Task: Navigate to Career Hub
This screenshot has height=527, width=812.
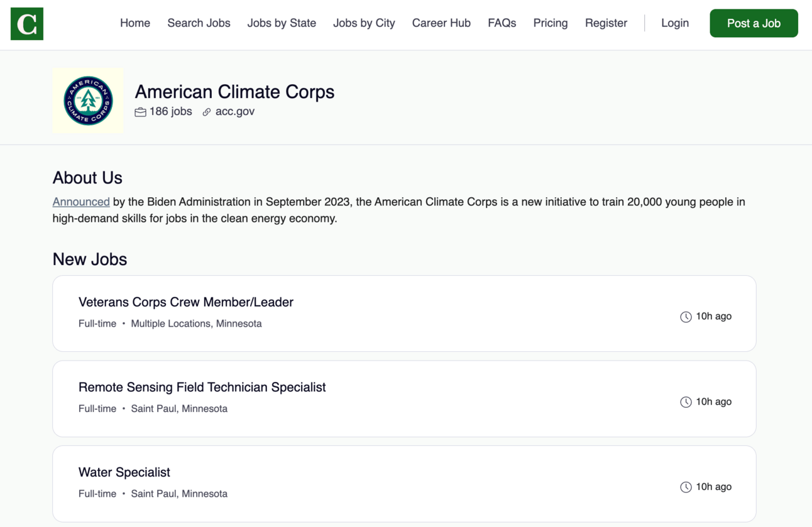Action: pyautogui.click(x=441, y=23)
